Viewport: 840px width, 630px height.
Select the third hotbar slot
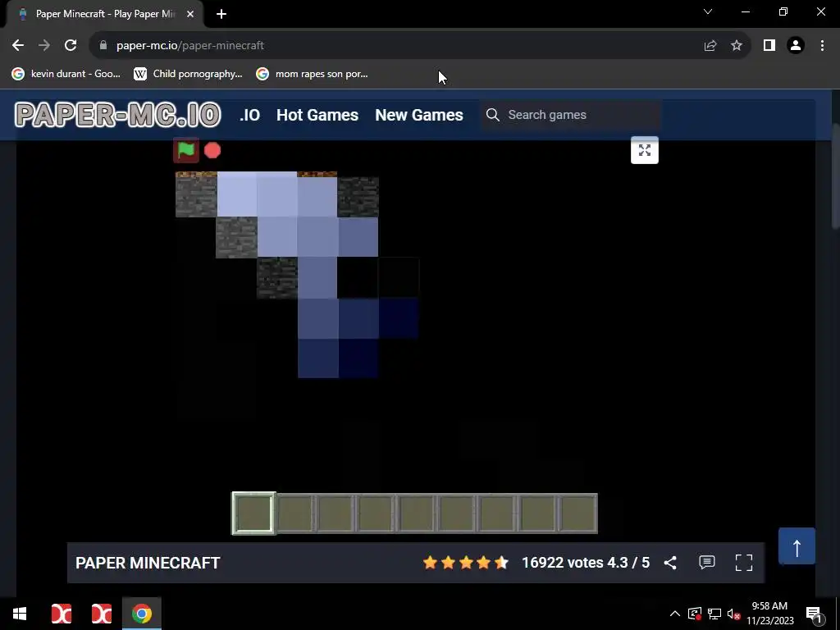(335, 514)
